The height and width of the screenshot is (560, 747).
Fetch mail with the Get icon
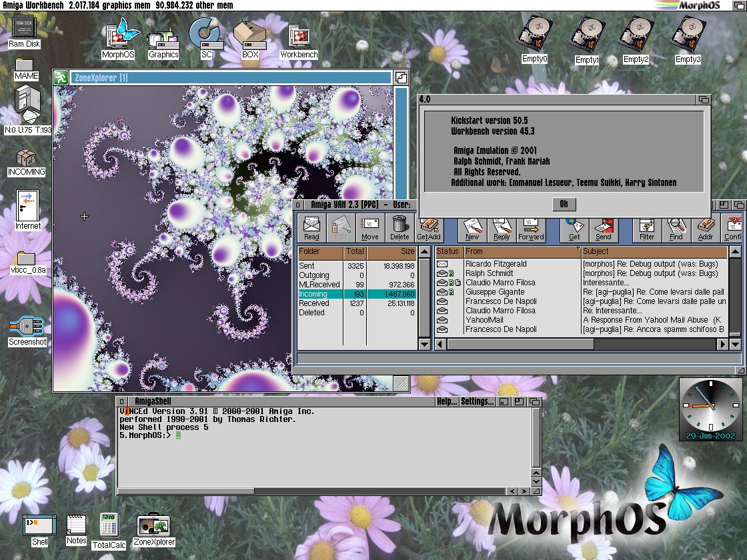coord(574,229)
